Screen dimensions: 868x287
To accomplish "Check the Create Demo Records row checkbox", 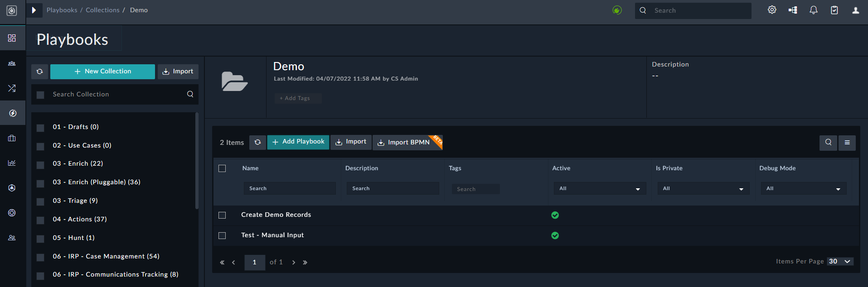I will pos(222,215).
